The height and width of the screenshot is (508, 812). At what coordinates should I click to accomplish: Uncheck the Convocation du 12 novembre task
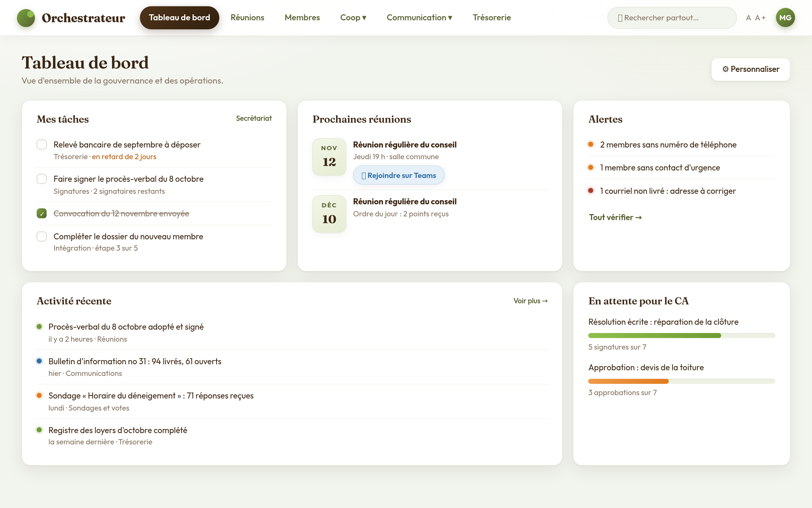coord(42,213)
